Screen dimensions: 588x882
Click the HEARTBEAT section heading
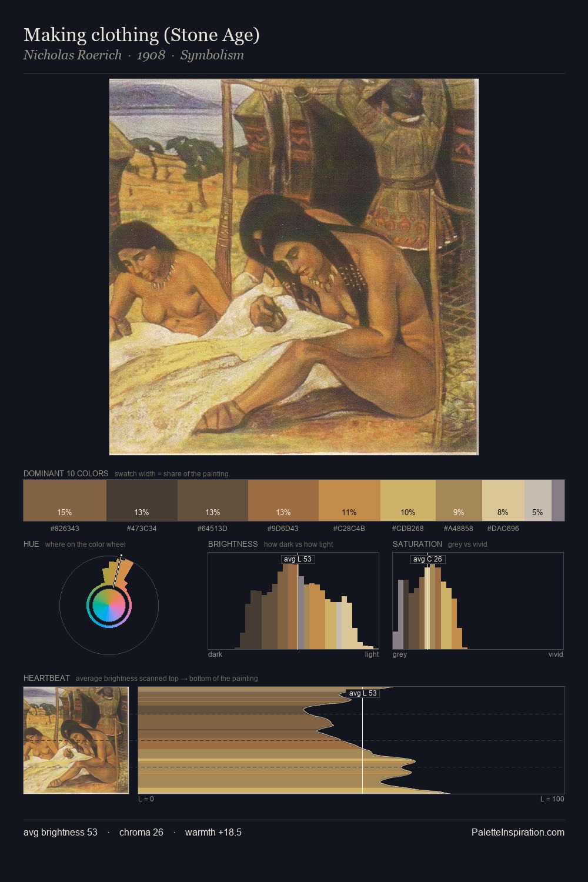[x=46, y=678]
